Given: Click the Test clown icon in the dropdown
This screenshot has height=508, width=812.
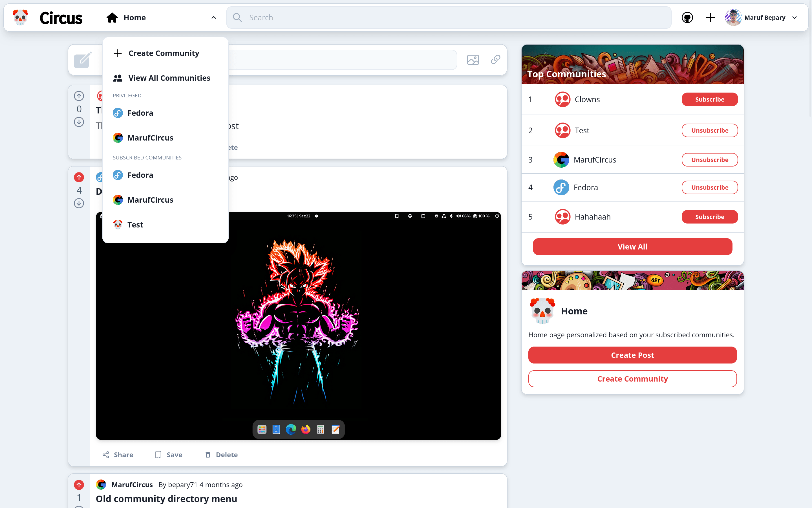Looking at the screenshot, I should coord(118,225).
